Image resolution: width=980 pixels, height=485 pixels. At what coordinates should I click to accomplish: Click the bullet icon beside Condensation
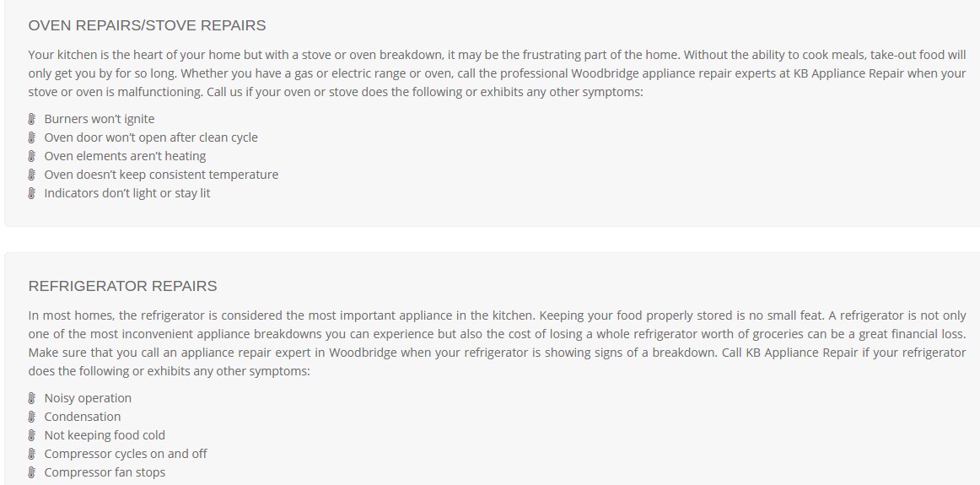tap(32, 417)
